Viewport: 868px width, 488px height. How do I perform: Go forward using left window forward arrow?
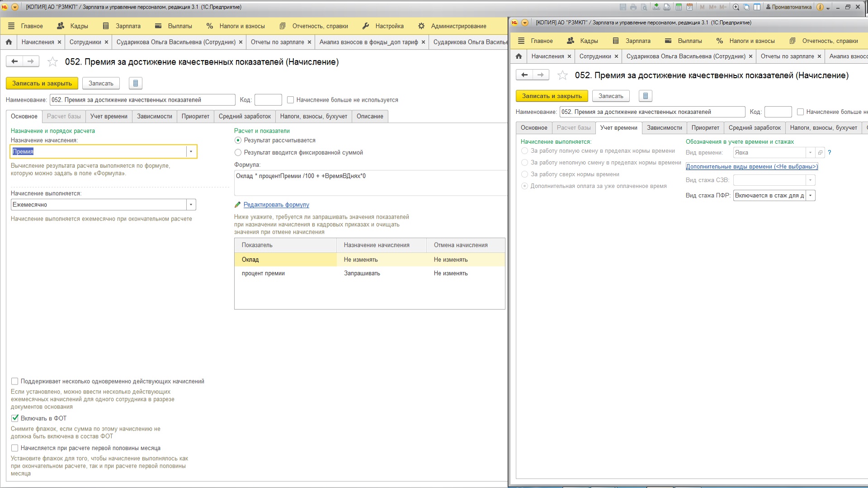[31, 61]
